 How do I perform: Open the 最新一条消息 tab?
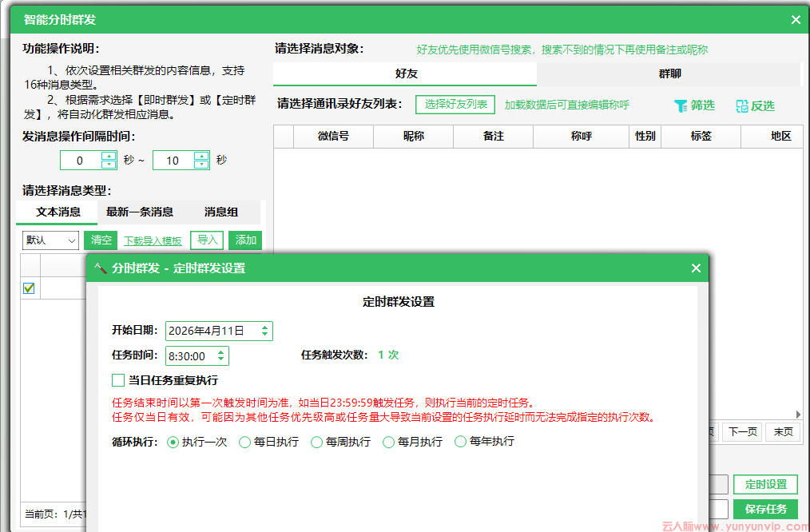click(140, 212)
